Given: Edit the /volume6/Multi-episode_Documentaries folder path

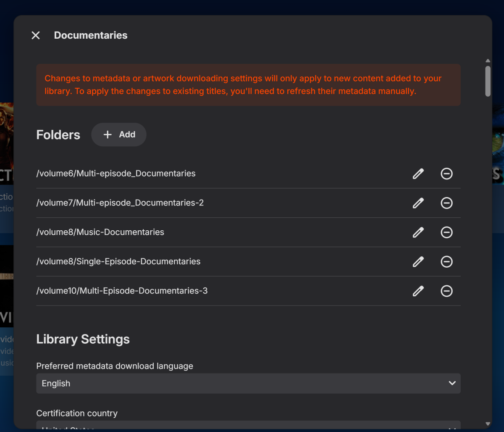Looking at the screenshot, I should click(418, 174).
